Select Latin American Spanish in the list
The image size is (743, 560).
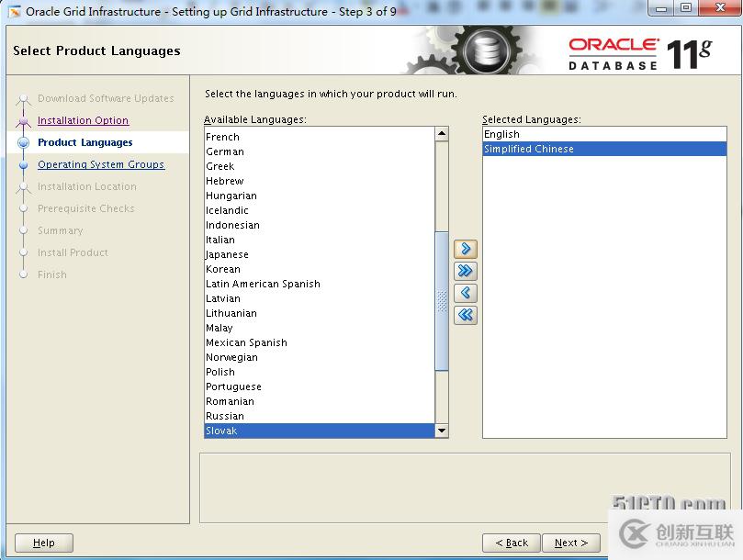point(320,284)
